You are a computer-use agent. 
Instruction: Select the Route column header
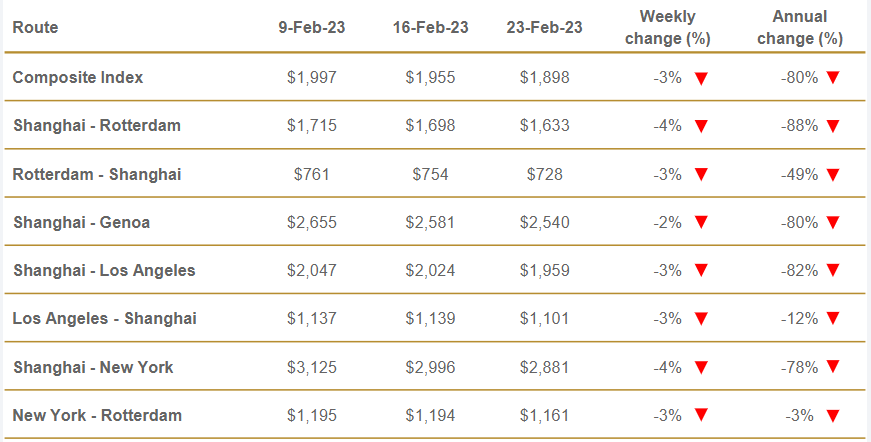35,27
